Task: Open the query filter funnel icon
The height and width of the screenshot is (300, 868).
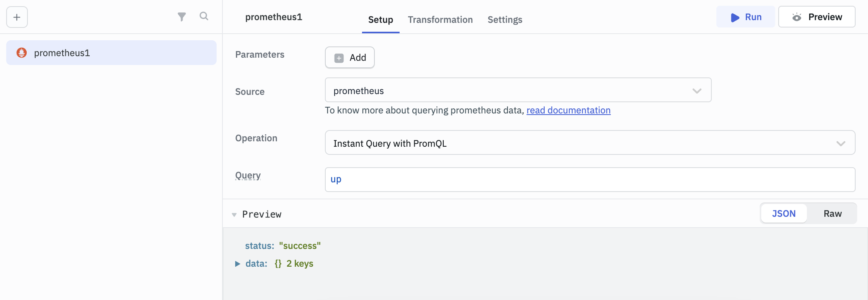Action: (x=181, y=17)
